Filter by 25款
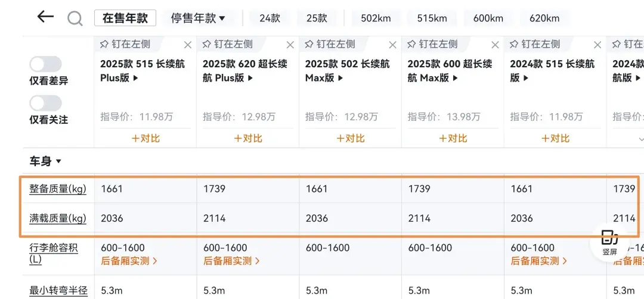 click(317, 18)
